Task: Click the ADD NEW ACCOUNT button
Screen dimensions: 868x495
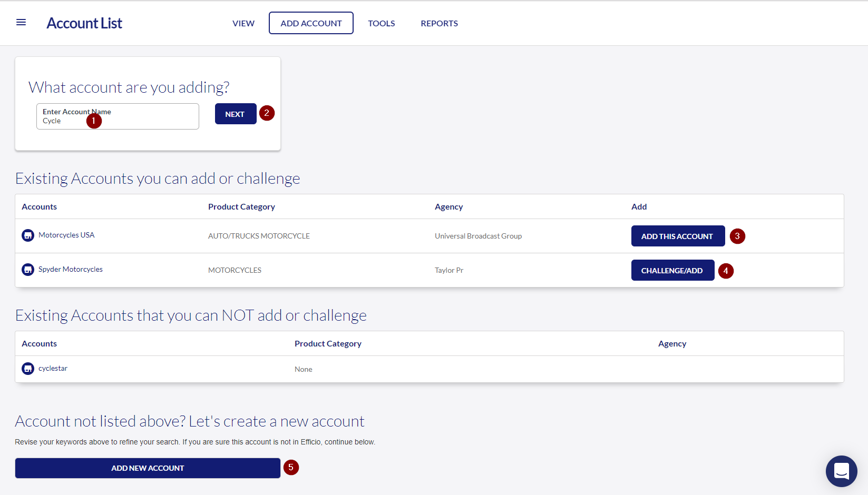Action: point(148,468)
